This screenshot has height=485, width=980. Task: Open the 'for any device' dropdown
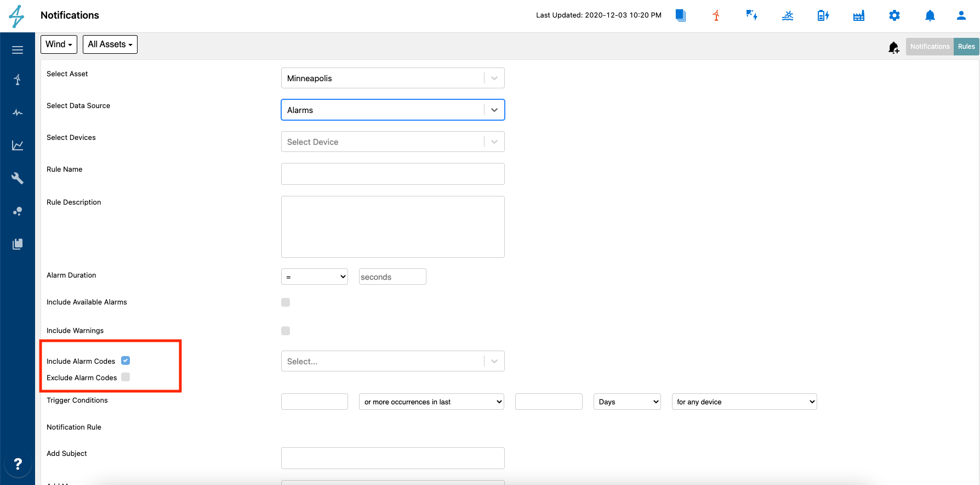[x=744, y=402]
